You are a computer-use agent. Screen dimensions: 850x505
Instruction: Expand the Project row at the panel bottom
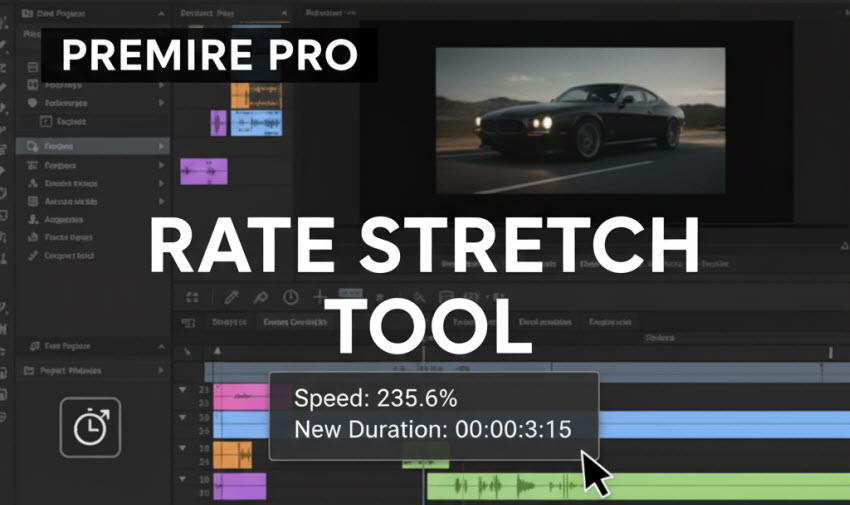(161, 371)
